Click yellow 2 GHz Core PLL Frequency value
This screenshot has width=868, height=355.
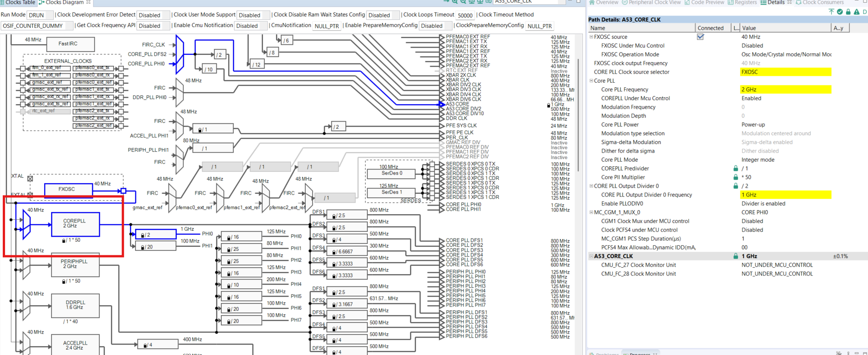pos(785,90)
